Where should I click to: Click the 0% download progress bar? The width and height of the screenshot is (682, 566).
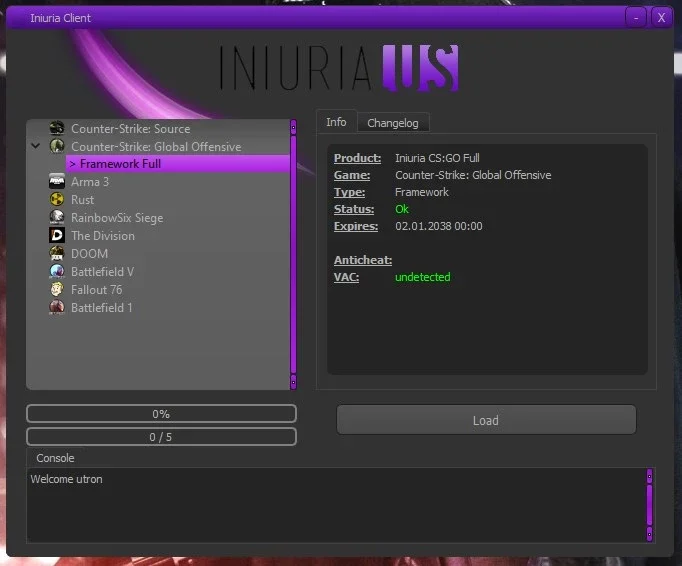click(161, 414)
